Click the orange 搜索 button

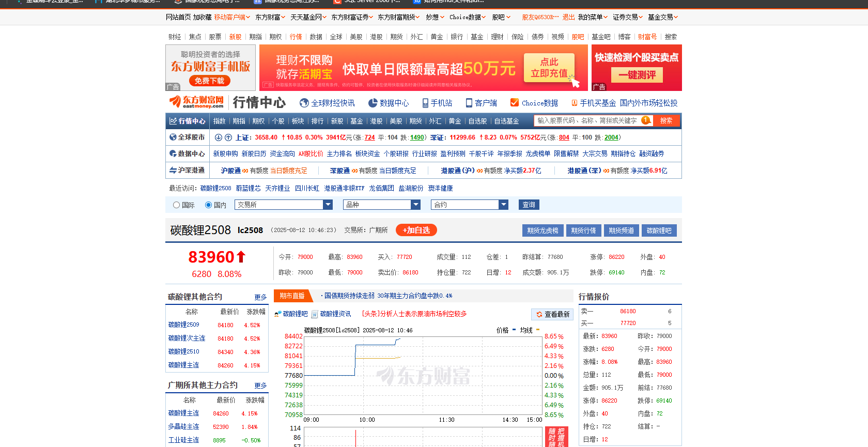click(667, 120)
